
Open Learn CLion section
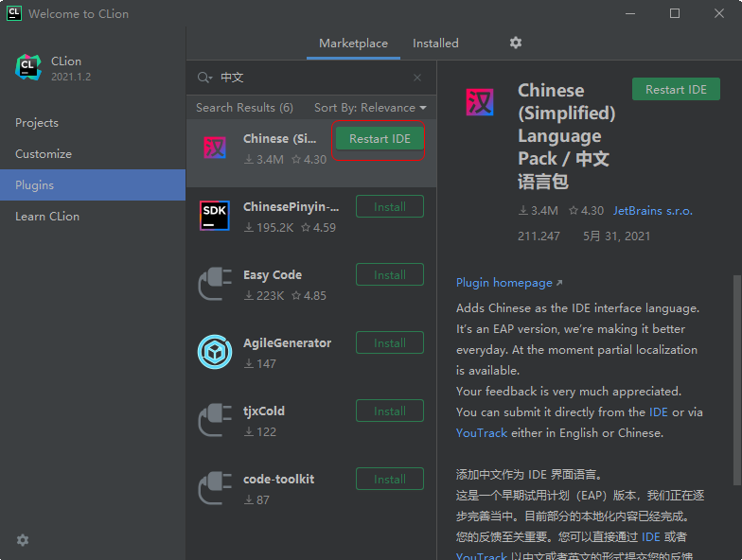pos(47,217)
